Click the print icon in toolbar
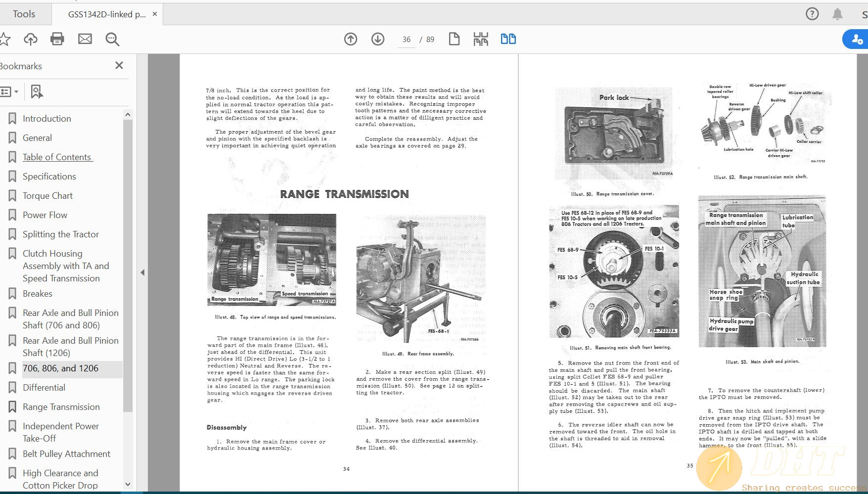The height and width of the screenshot is (494, 868). click(57, 39)
